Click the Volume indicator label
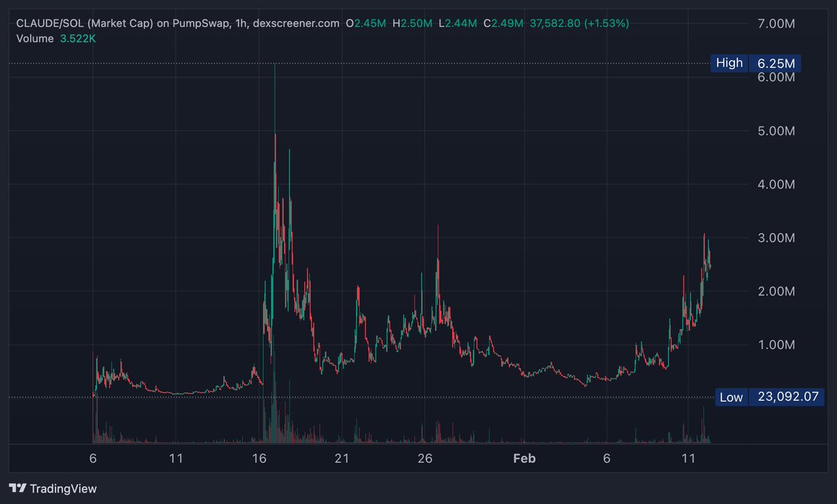This screenshot has height=504, width=837. click(x=35, y=38)
